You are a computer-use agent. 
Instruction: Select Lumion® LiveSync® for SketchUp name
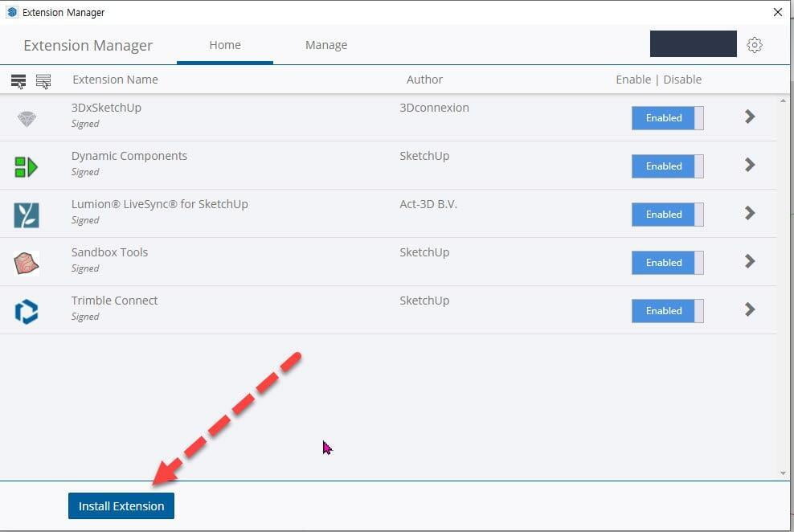(159, 204)
